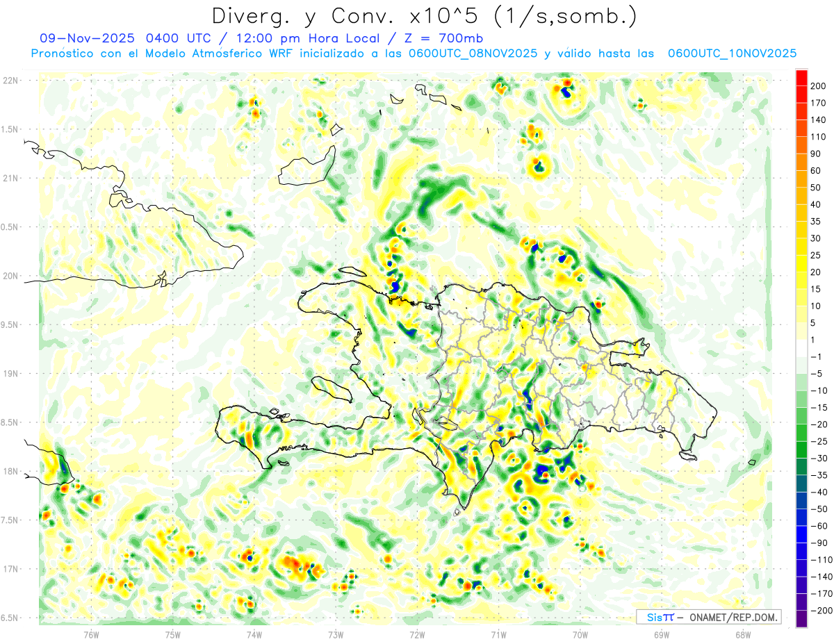This screenshot has height=644, width=834.
Task: Click the -140 color scale value
Action: click(821, 577)
